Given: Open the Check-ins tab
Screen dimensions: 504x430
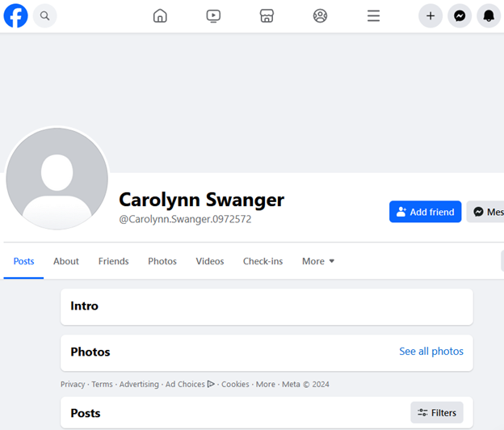Looking at the screenshot, I should (x=262, y=261).
